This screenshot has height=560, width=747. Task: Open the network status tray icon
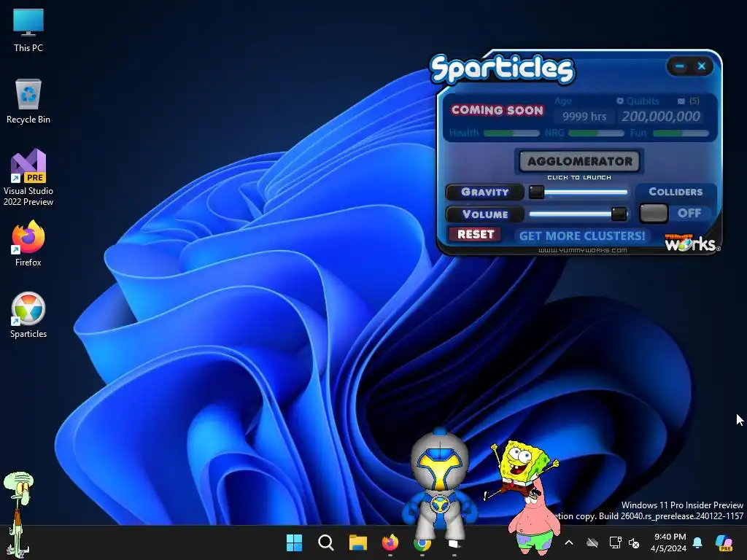pos(615,542)
